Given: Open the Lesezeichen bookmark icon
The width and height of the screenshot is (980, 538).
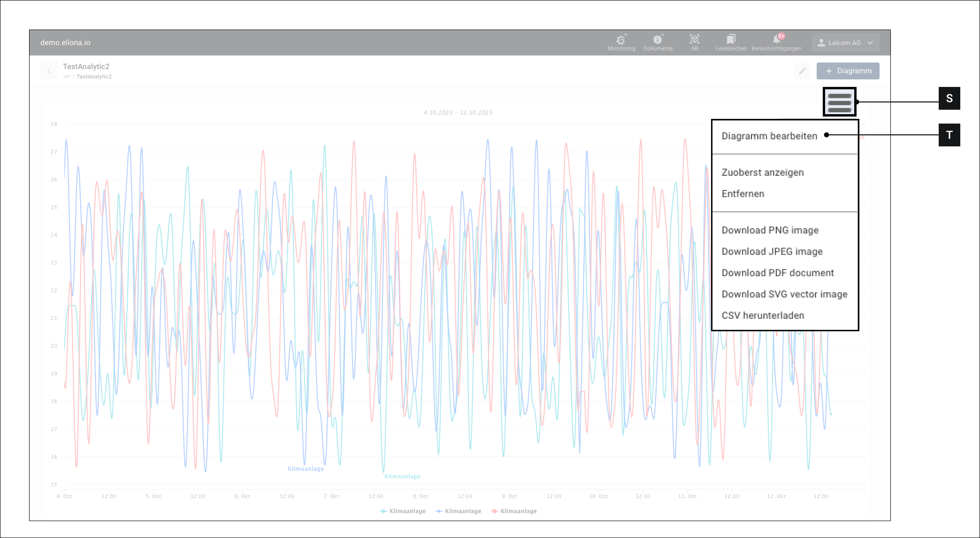Looking at the screenshot, I should pos(731,39).
